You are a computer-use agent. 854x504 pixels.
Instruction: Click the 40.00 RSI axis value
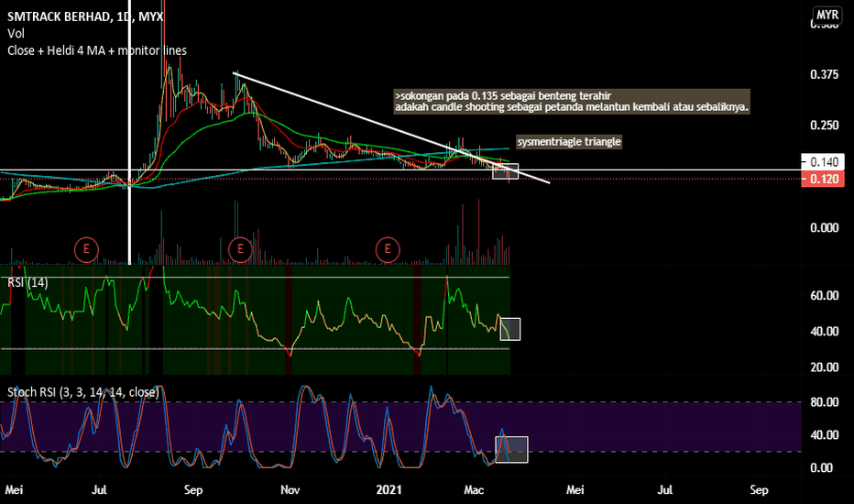click(x=825, y=332)
